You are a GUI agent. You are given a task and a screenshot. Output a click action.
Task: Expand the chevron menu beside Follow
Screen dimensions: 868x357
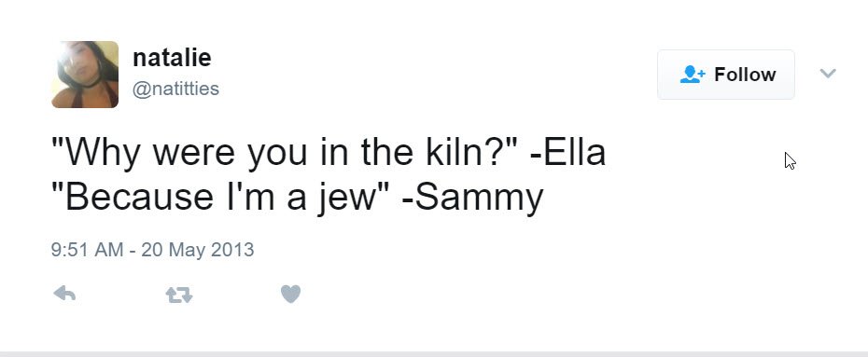point(828,73)
